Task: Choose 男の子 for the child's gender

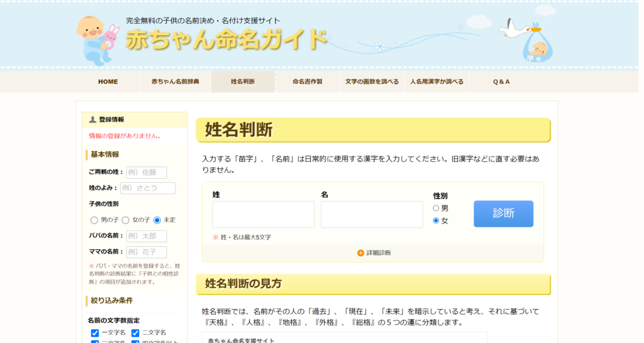Action: [x=94, y=220]
